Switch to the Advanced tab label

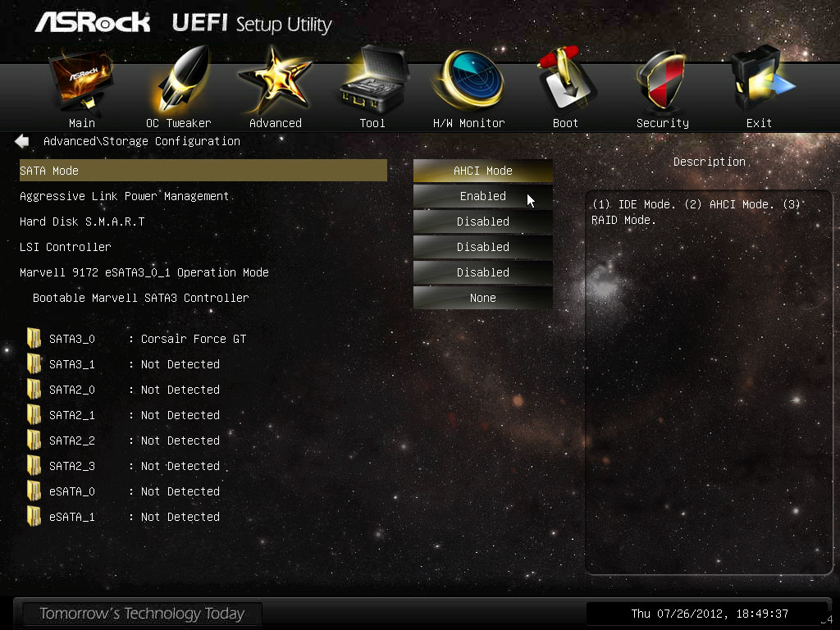click(x=276, y=123)
